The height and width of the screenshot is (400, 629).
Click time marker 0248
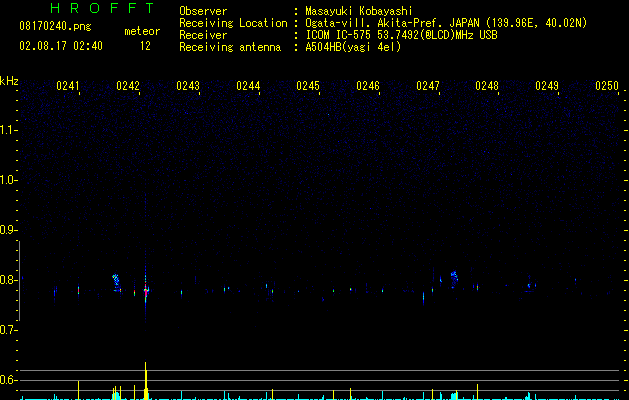[x=487, y=86]
